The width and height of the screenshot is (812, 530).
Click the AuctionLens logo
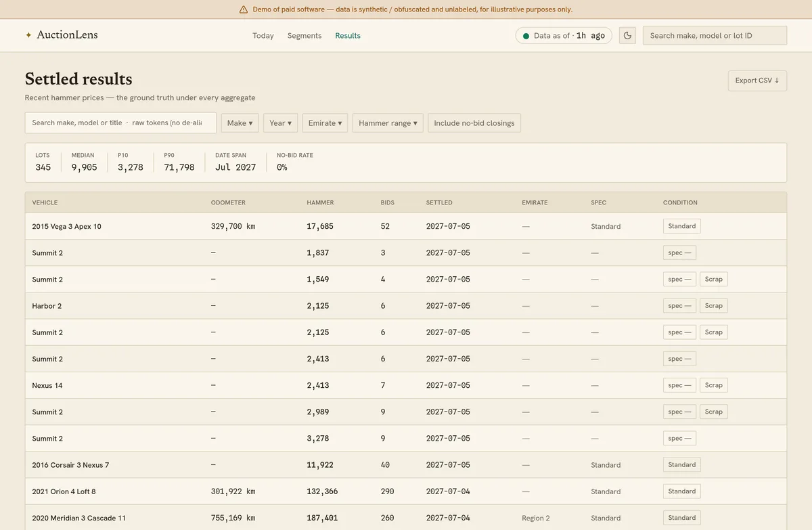(x=62, y=35)
